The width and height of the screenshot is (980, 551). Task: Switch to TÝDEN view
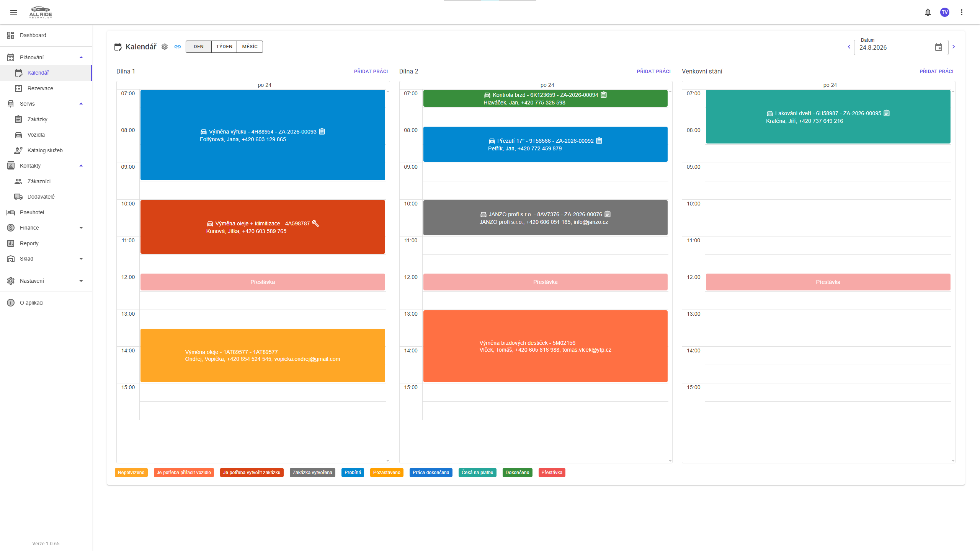[x=224, y=47]
